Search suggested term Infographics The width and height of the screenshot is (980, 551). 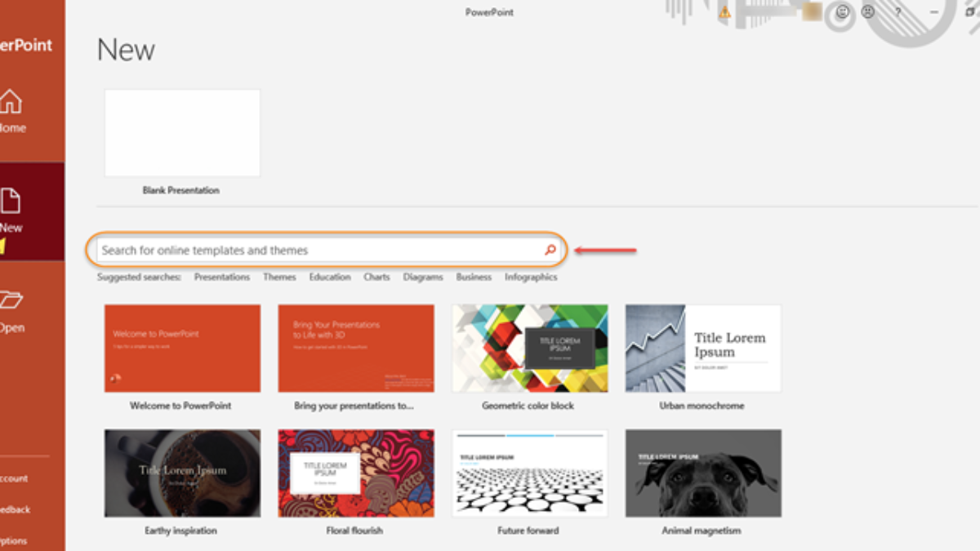tap(531, 277)
